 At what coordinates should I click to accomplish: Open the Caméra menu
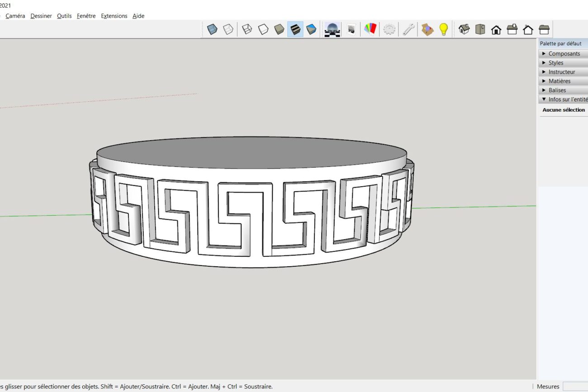15,16
